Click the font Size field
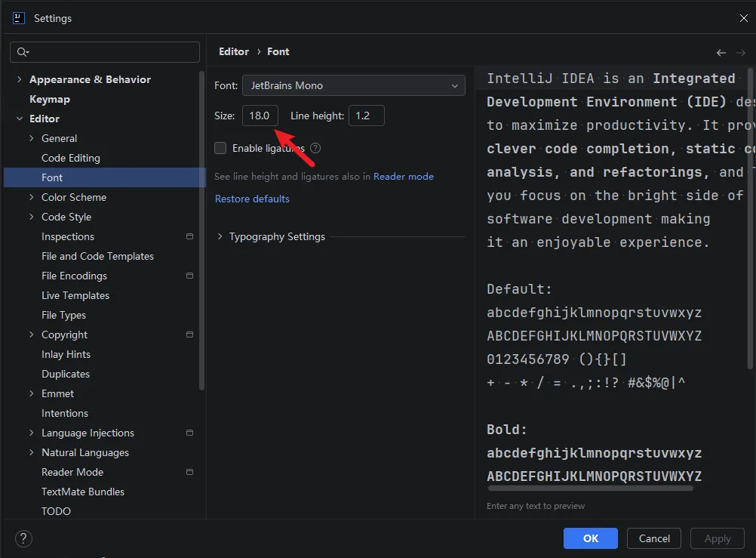756x558 pixels. [260, 116]
